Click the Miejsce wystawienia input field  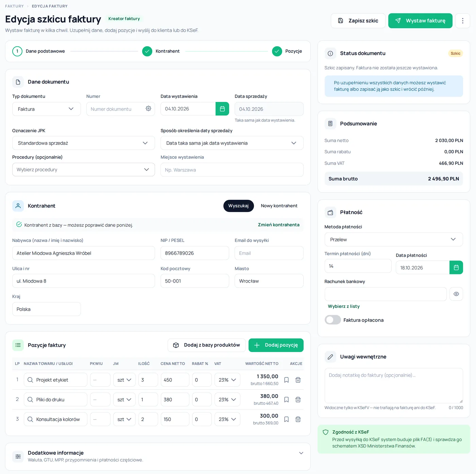pyautogui.click(x=232, y=170)
